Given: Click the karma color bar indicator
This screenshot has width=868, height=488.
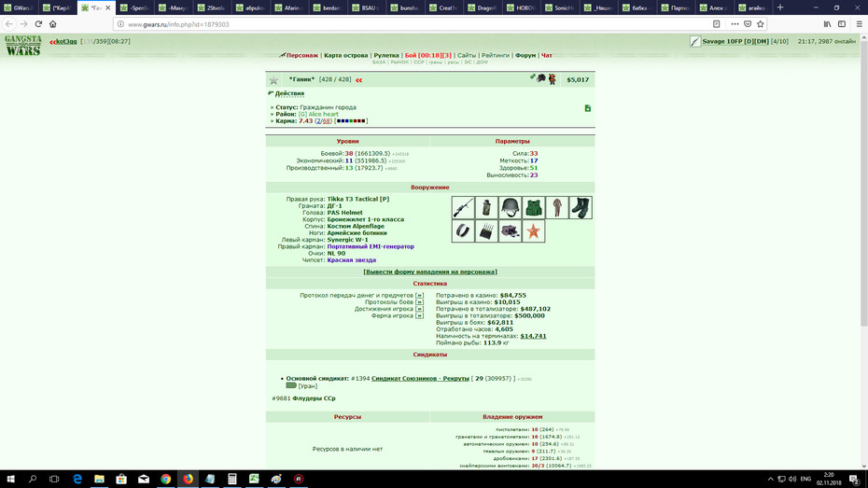Looking at the screenshot, I should 351,120.
